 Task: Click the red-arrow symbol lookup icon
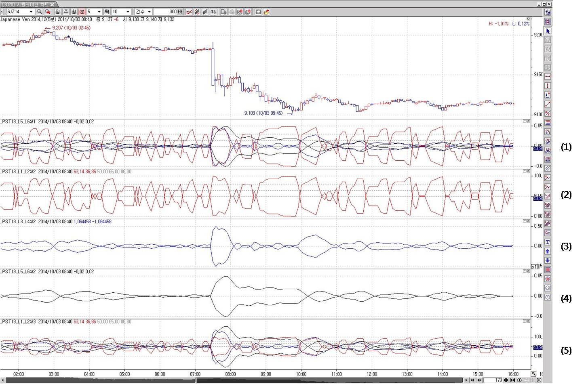coord(48,12)
